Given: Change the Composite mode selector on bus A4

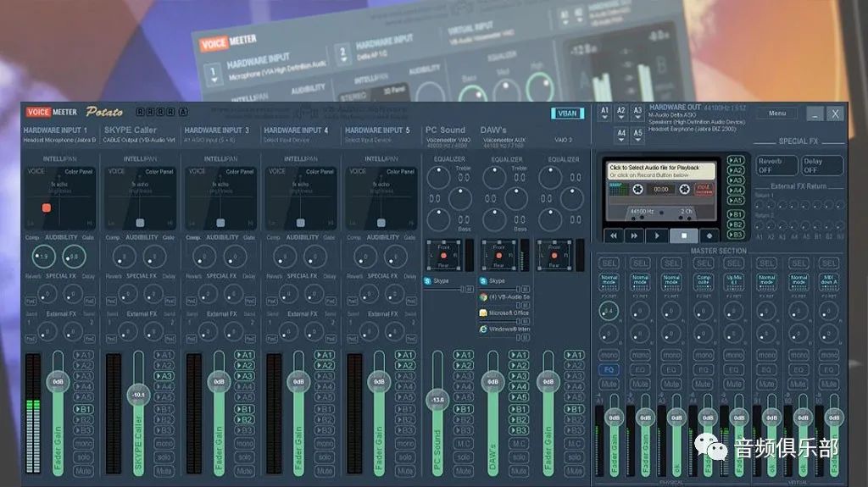Looking at the screenshot, I should coord(704,282).
